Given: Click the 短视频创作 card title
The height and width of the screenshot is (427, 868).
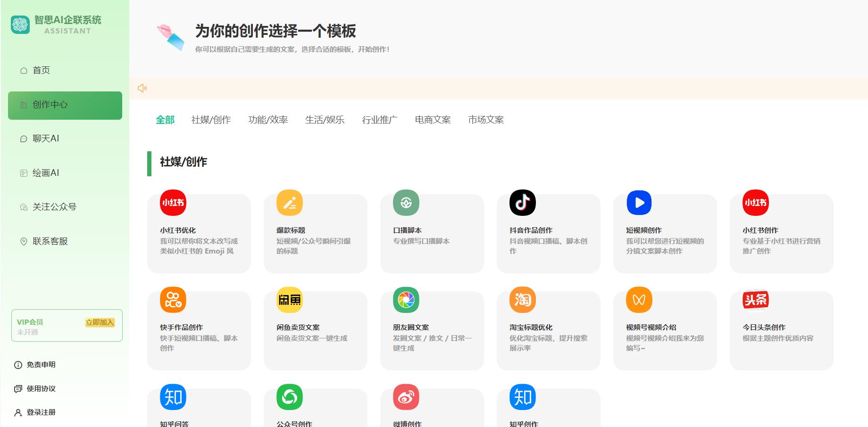Looking at the screenshot, I should click(x=644, y=230).
